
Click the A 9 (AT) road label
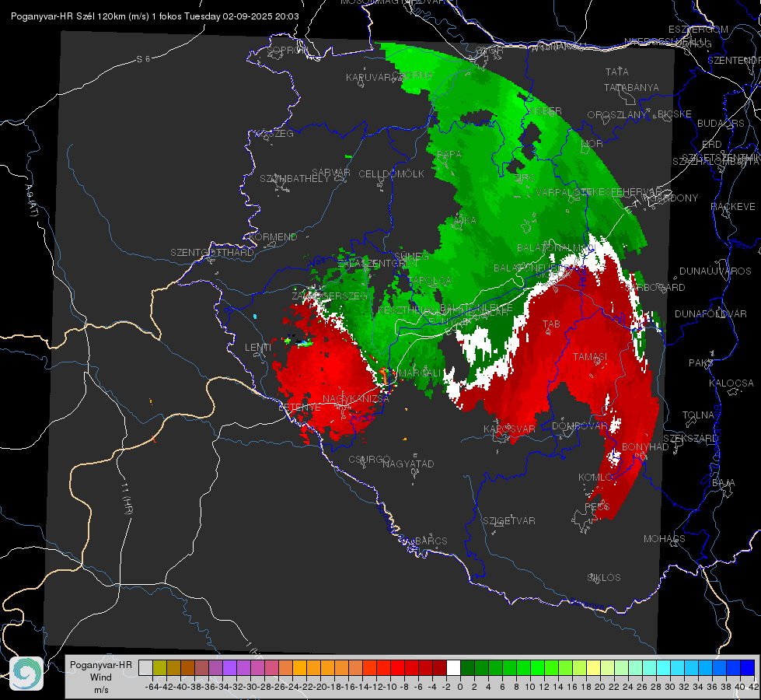click(x=31, y=200)
